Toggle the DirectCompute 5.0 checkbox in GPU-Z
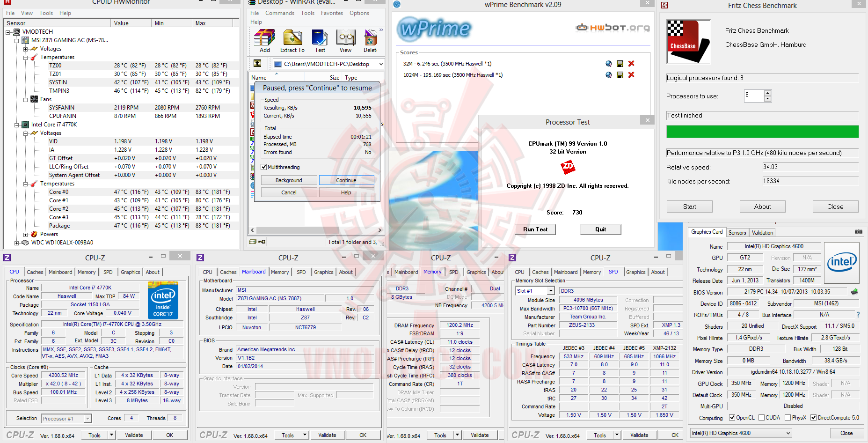 point(814,418)
